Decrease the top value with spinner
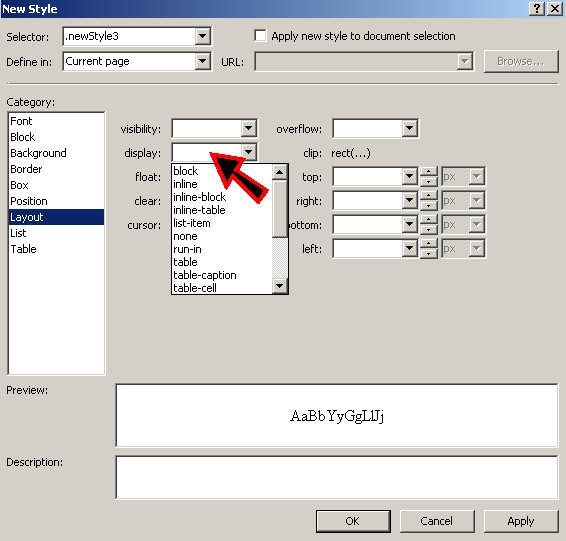Screen dimensions: 566x541 [x=428, y=181]
